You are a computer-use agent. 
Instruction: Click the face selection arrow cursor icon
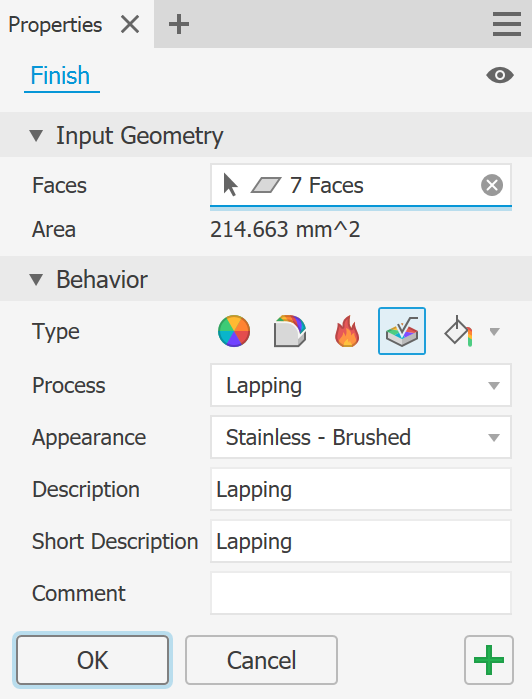[x=230, y=185]
